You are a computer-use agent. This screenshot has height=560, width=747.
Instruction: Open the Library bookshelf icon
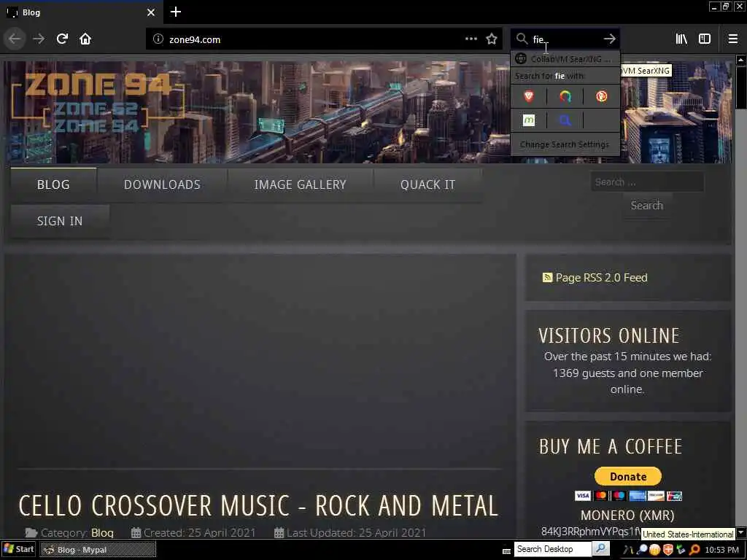[681, 39]
